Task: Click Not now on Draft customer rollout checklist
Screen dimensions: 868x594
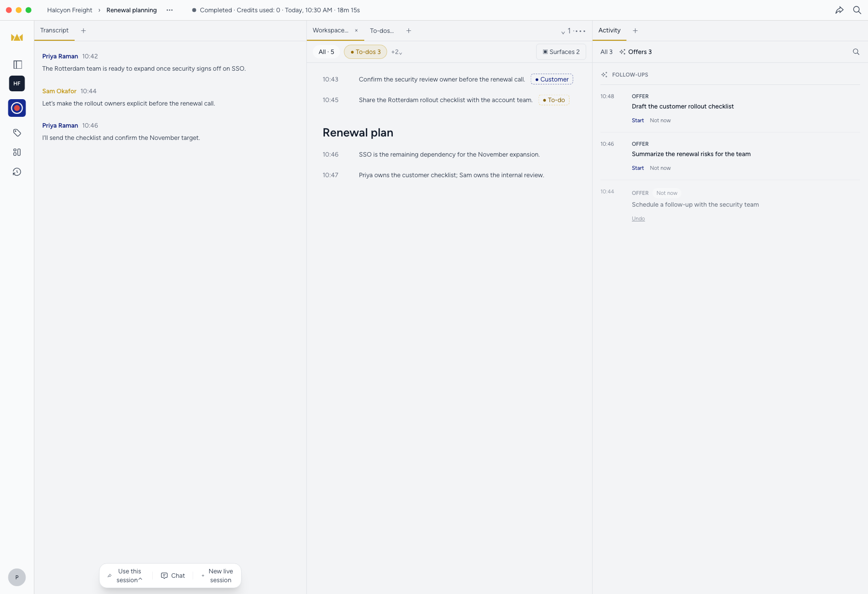Action: pyautogui.click(x=660, y=120)
